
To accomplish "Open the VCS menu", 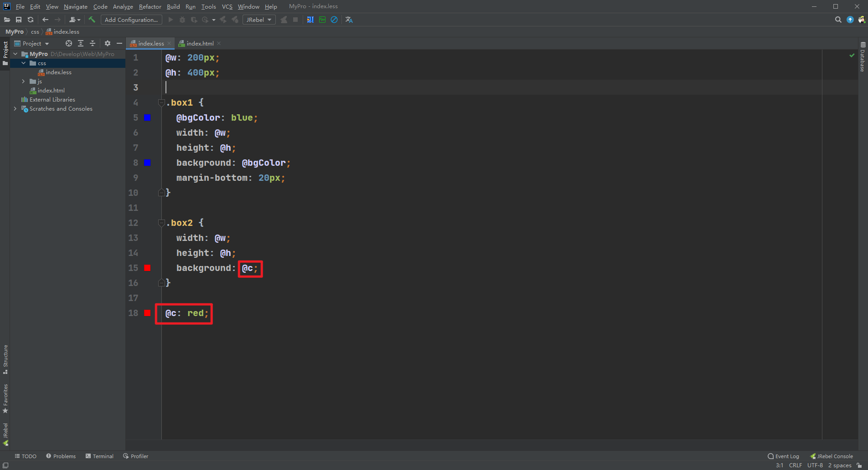I will (227, 6).
